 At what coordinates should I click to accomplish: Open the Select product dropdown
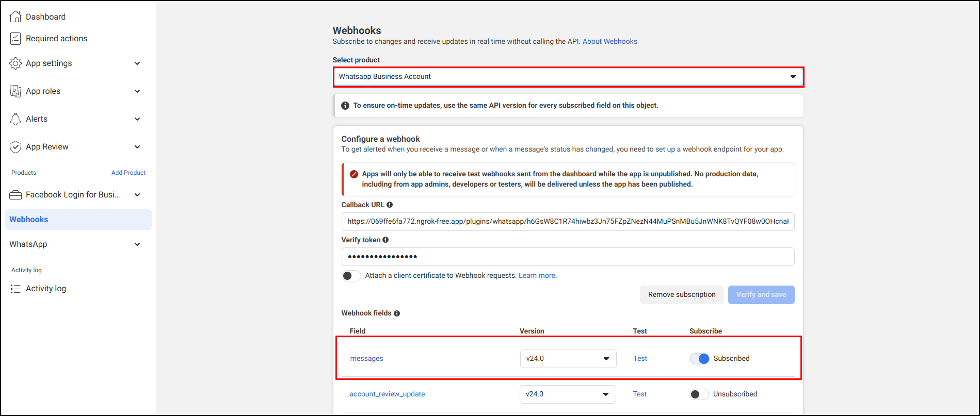click(x=568, y=77)
